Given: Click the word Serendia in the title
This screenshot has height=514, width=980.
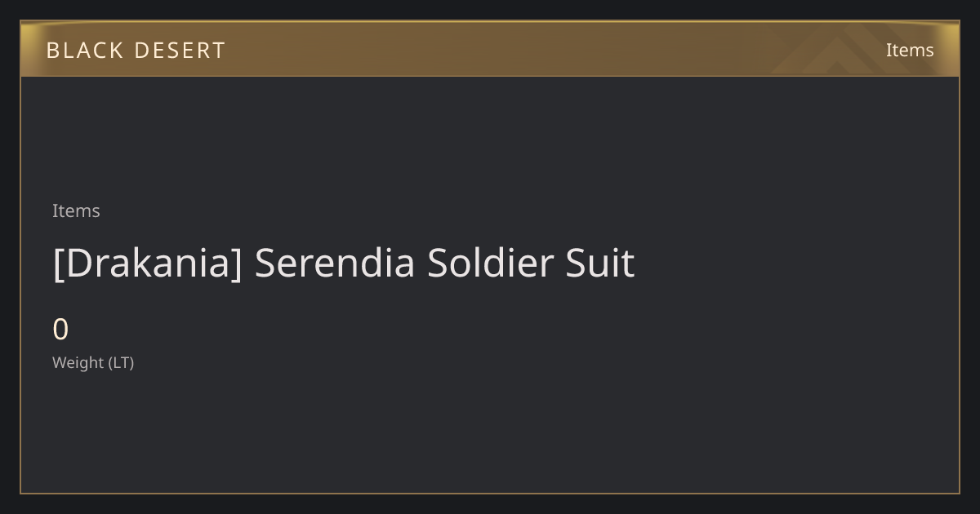Looking at the screenshot, I should tap(335, 263).
